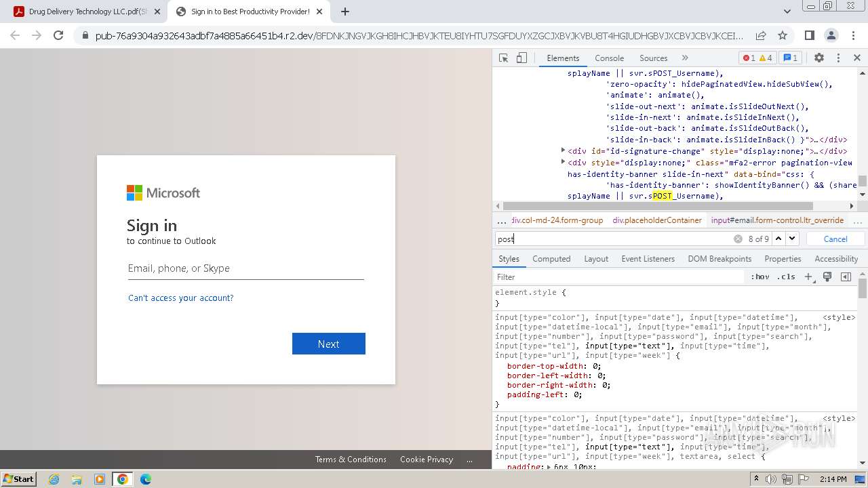Close the Drug Delivery Technology PDF tab
The height and width of the screenshot is (488, 868).
[x=157, y=12]
